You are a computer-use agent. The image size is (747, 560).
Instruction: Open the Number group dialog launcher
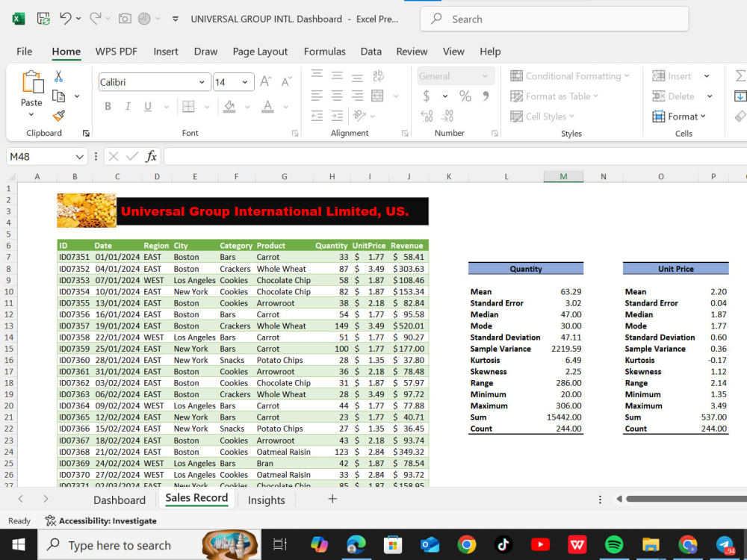point(495,134)
